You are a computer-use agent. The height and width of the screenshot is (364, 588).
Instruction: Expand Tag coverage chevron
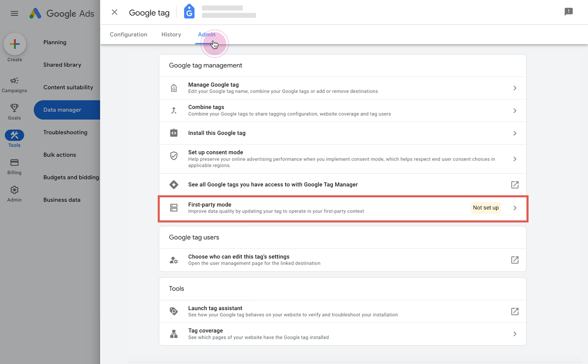click(514, 334)
